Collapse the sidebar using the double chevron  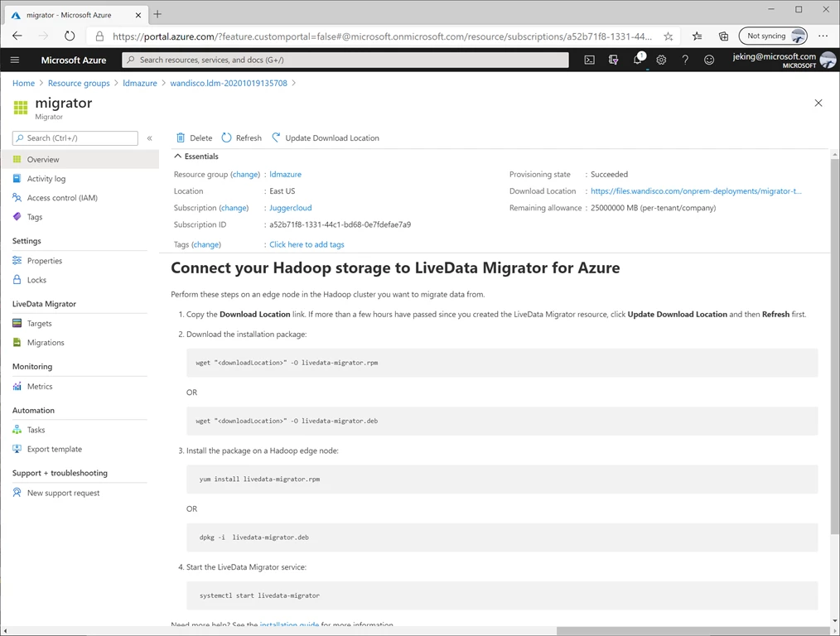(x=150, y=137)
